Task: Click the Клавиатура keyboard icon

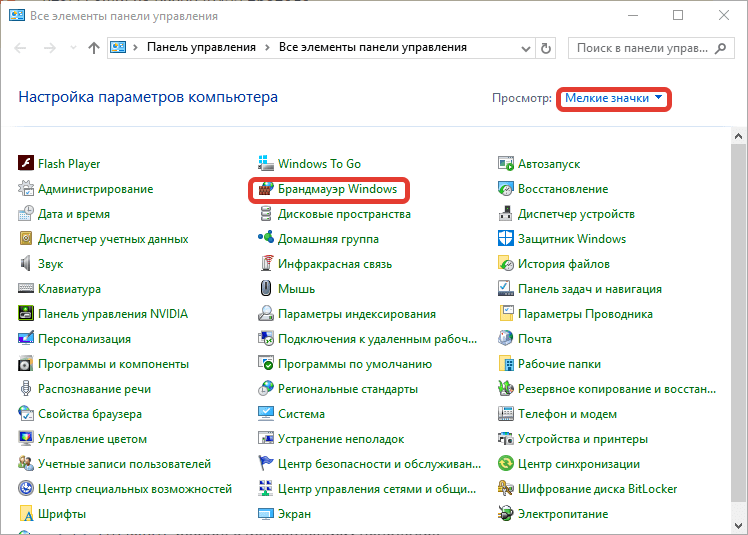Action: 26,288
